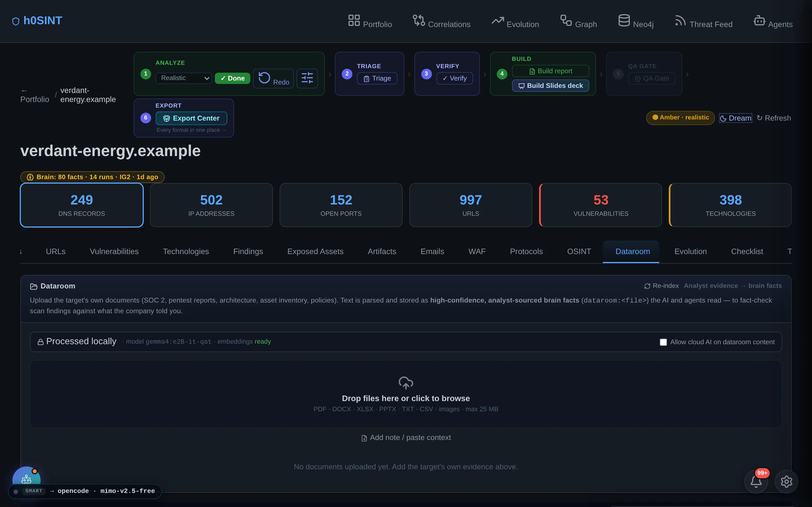Click Add note / paste context

tap(406, 438)
